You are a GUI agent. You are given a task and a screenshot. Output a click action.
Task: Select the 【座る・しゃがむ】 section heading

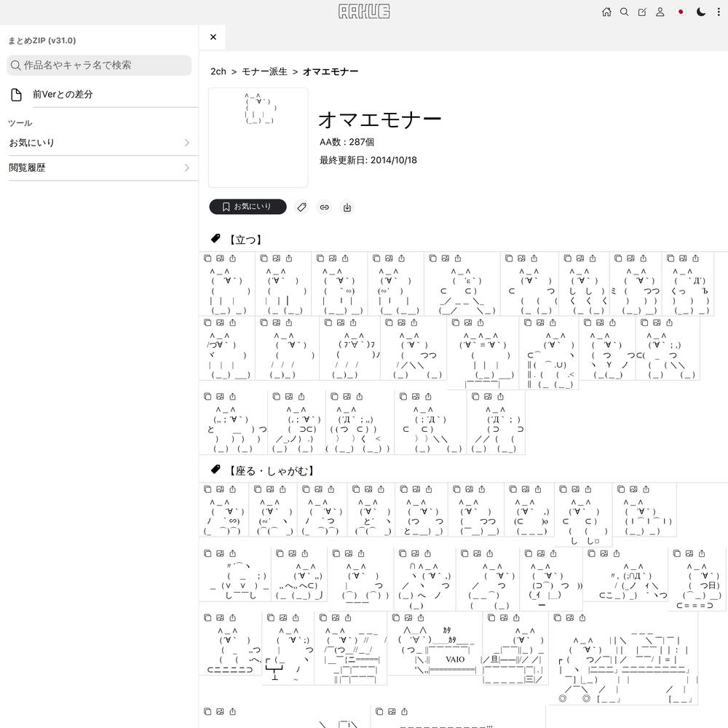(272, 471)
